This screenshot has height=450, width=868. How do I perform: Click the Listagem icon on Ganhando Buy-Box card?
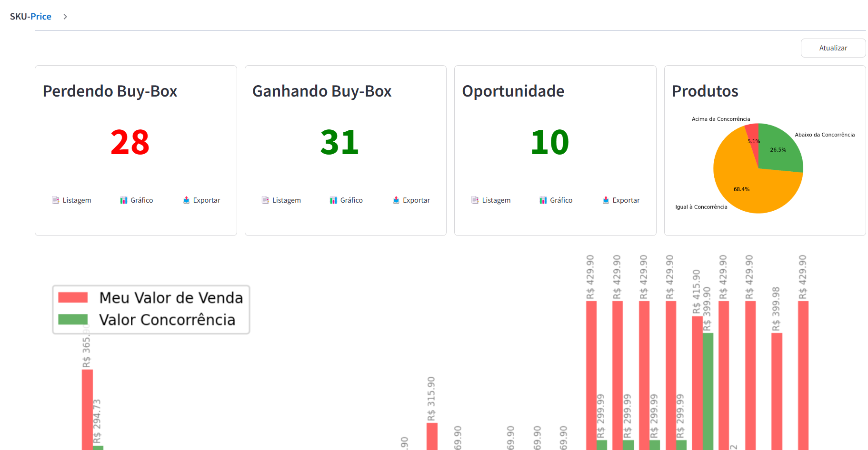266,200
